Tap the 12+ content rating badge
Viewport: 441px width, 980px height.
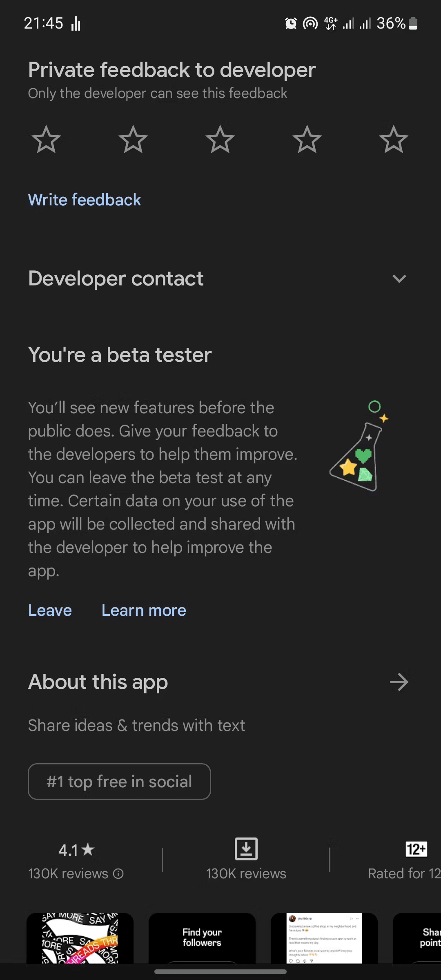(416, 849)
